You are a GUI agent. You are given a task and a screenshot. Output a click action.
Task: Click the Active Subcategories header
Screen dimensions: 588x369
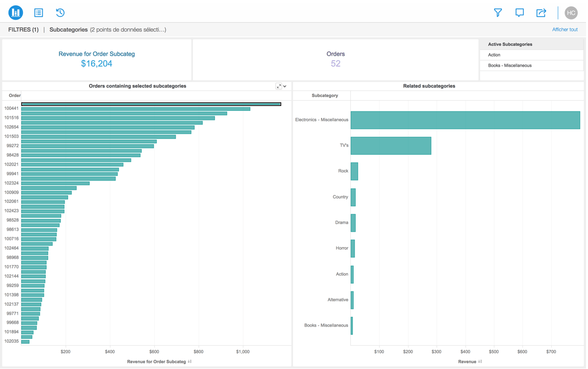(510, 44)
